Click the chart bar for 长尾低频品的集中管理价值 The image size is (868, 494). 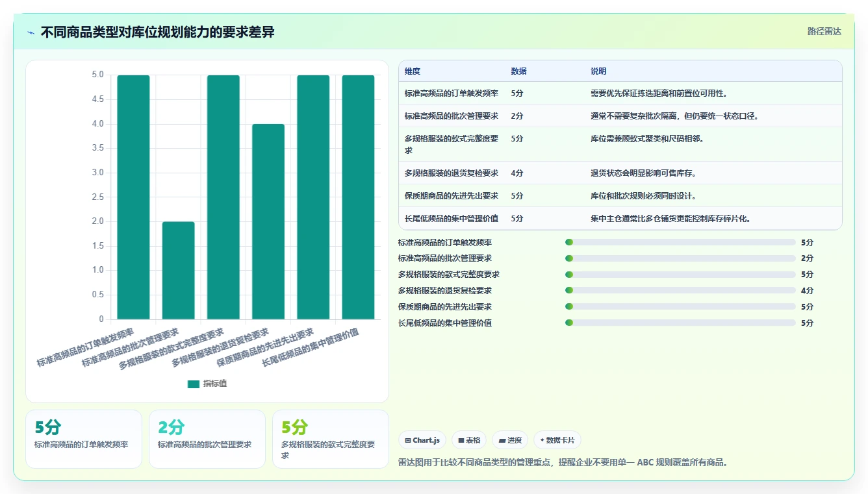(x=359, y=197)
